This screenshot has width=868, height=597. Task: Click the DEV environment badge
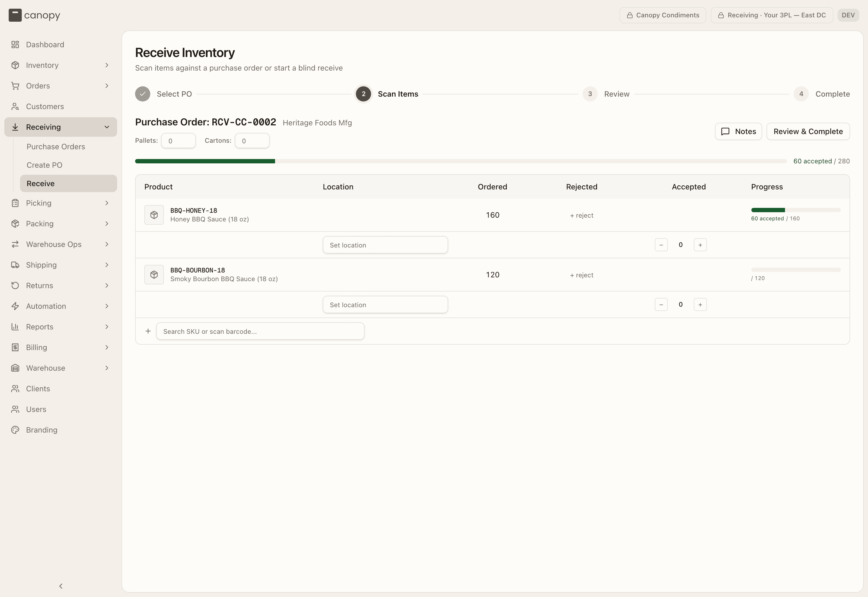pyautogui.click(x=848, y=15)
